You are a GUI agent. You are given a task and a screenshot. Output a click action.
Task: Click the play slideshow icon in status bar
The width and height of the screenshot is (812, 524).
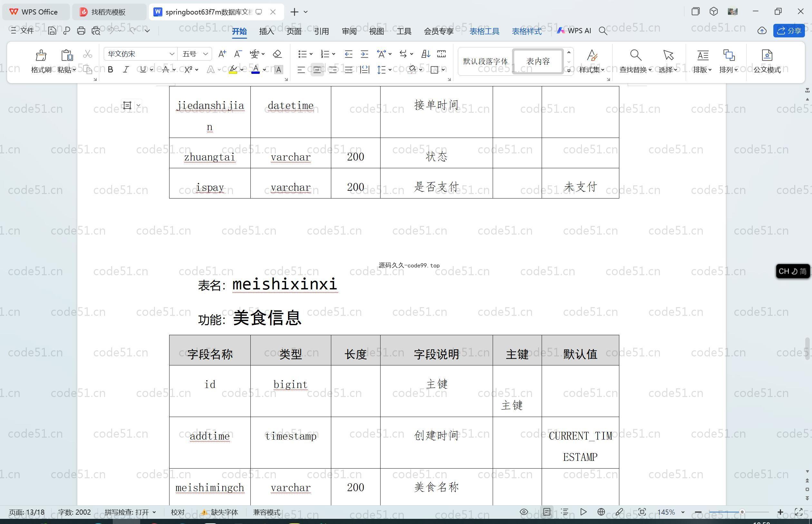[583, 512]
